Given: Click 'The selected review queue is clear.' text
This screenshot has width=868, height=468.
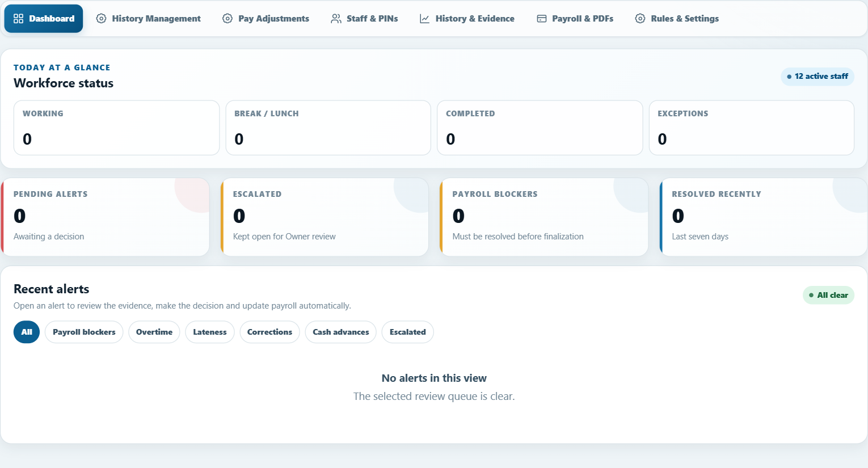Looking at the screenshot, I should (x=434, y=397).
